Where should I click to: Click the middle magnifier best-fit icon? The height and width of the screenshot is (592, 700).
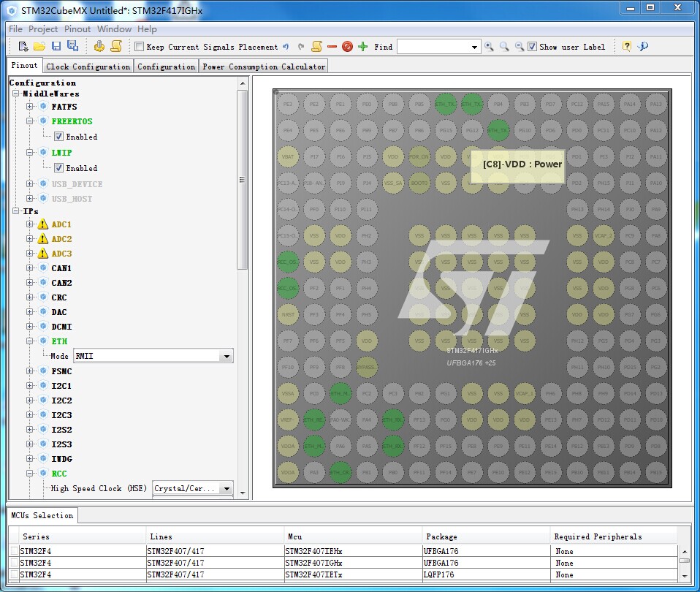(x=504, y=47)
